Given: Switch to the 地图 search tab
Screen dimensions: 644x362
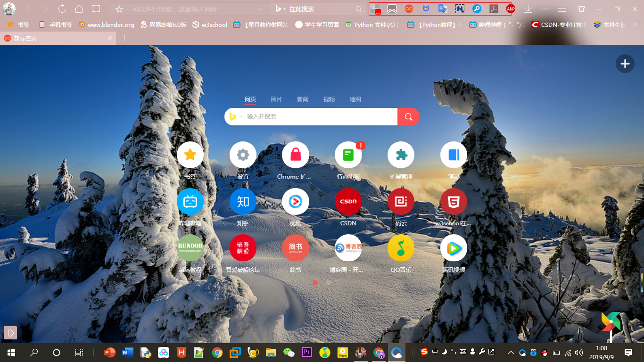Looking at the screenshot, I should point(355,99).
